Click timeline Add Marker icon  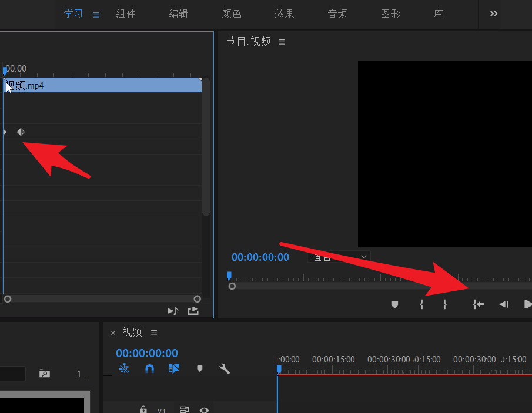pyautogui.click(x=200, y=369)
